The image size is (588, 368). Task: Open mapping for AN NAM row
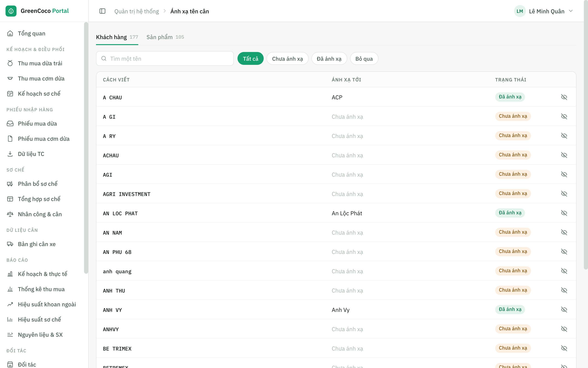[336, 233]
